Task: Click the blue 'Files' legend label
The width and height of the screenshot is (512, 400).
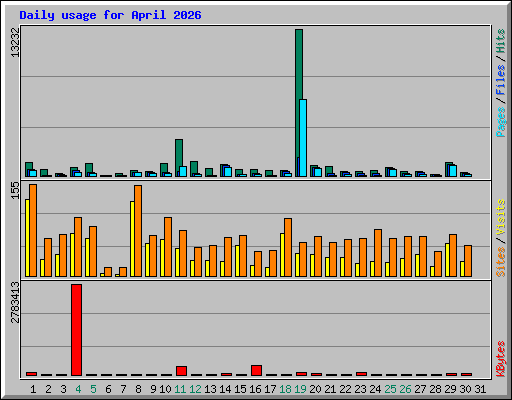Action: (x=500, y=80)
